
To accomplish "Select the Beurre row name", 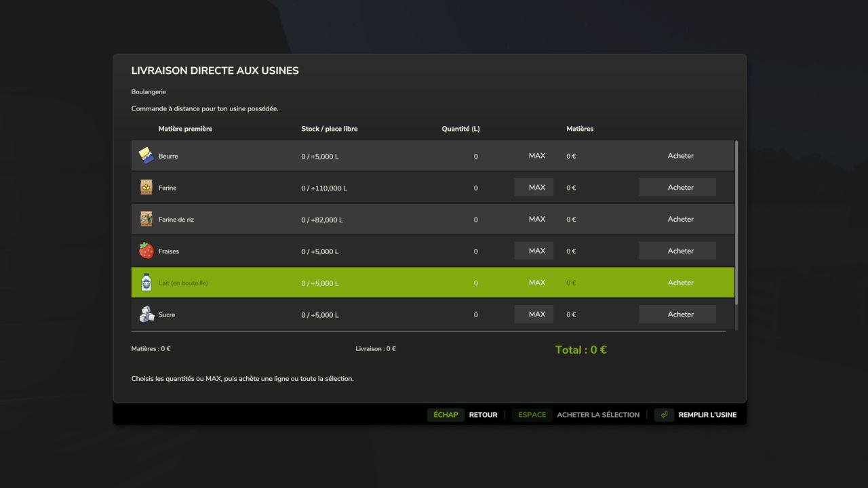I will point(168,157).
